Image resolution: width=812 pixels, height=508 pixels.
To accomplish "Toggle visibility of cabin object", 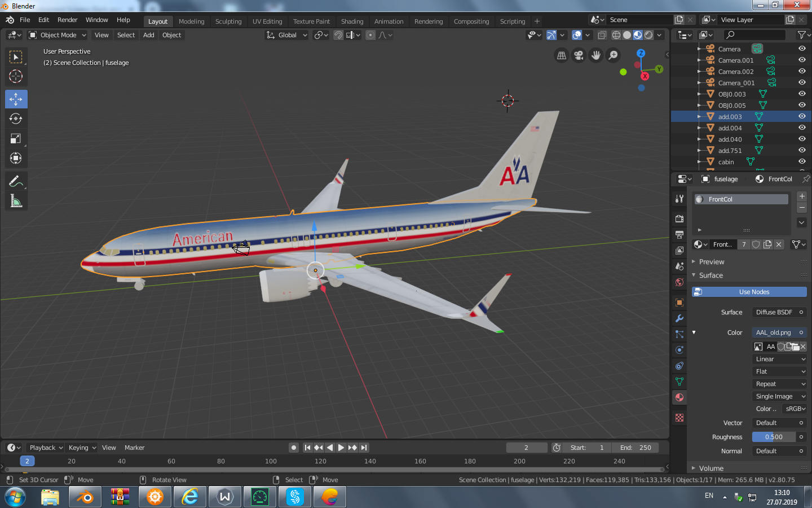I will (x=802, y=161).
